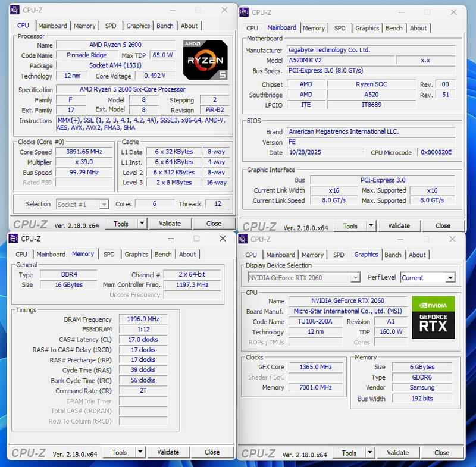The image size is (476, 467).
Task: Open Bench tab in CPU window
Action: [165, 26]
